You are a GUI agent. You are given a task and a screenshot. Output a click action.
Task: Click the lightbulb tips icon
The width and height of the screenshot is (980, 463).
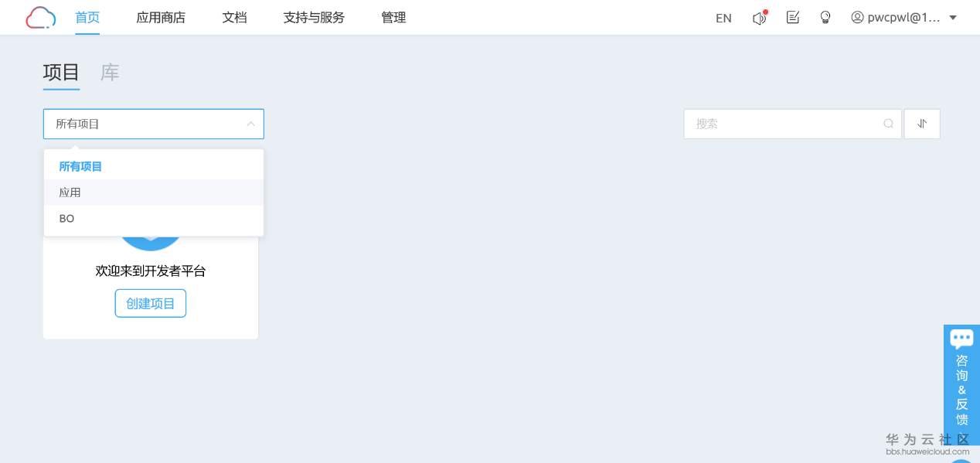tap(825, 17)
